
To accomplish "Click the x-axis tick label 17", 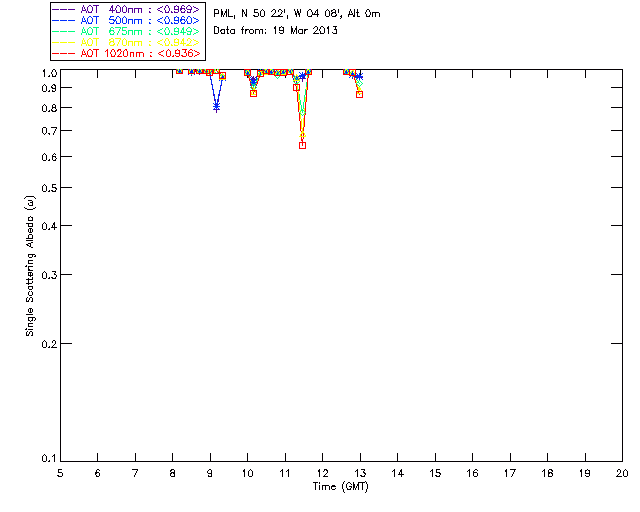I will [x=510, y=473].
